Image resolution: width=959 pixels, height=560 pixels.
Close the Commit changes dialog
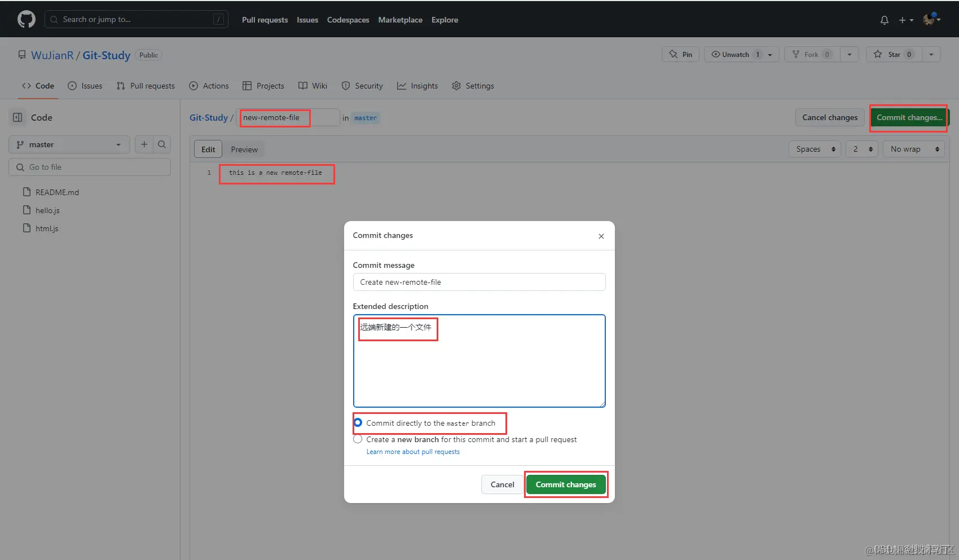pyautogui.click(x=601, y=236)
